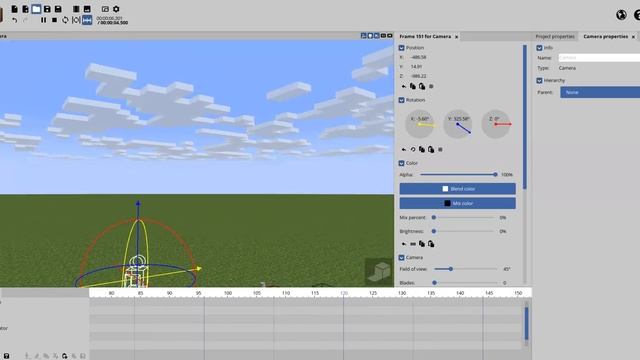Click the greyed-out last icon in the Position row
This screenshot has height=360, width=640.
pos(431,87)
